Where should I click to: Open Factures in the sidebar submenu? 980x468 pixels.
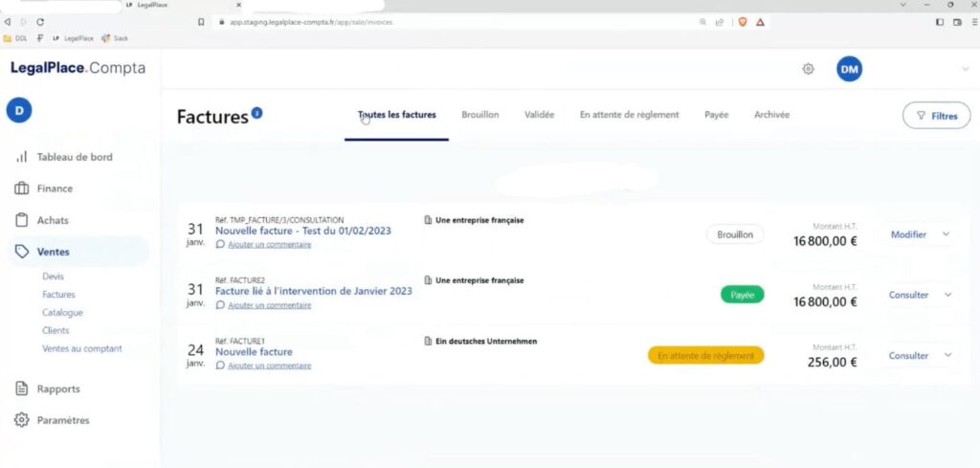point(58,295)
